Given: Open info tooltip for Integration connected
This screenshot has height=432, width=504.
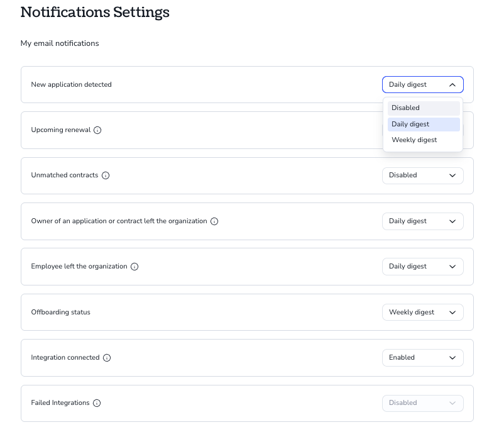Looking at the screenshot, I should coord(107,358).
